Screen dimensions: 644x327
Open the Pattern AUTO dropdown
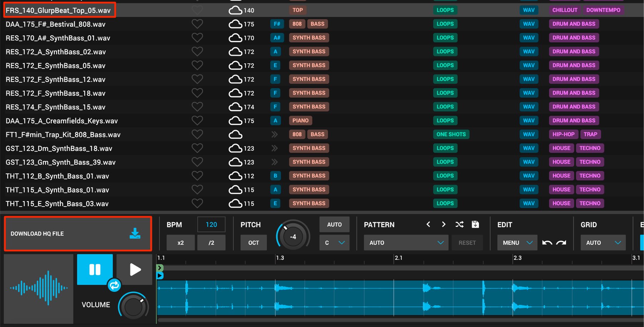tap(406, 243)
